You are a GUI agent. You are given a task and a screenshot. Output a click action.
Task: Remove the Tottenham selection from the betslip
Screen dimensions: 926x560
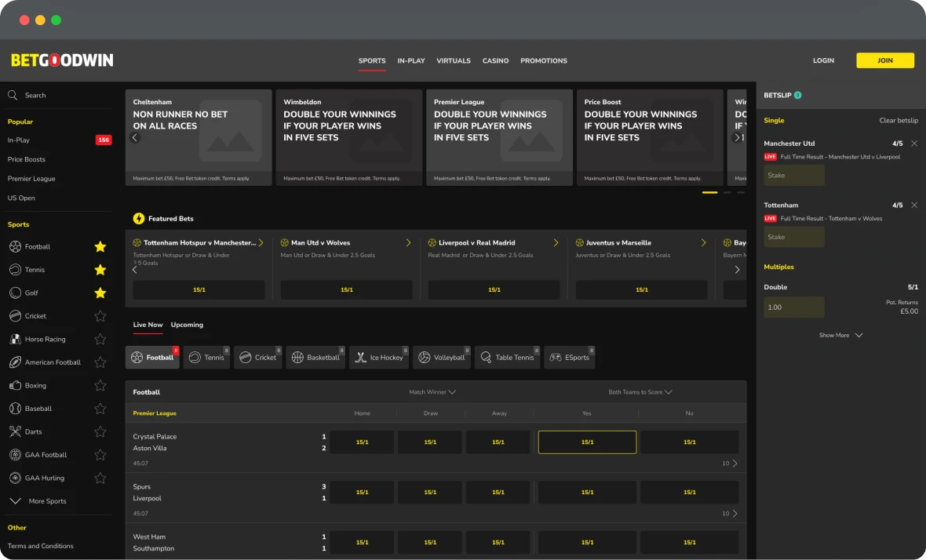(x=914, y=205)
